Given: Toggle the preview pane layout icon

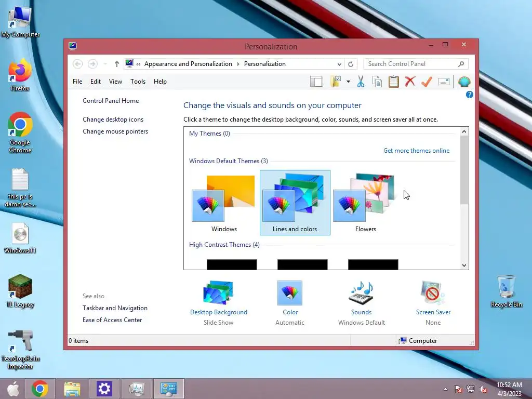Looking at the screenshot, I should (316, 82).
